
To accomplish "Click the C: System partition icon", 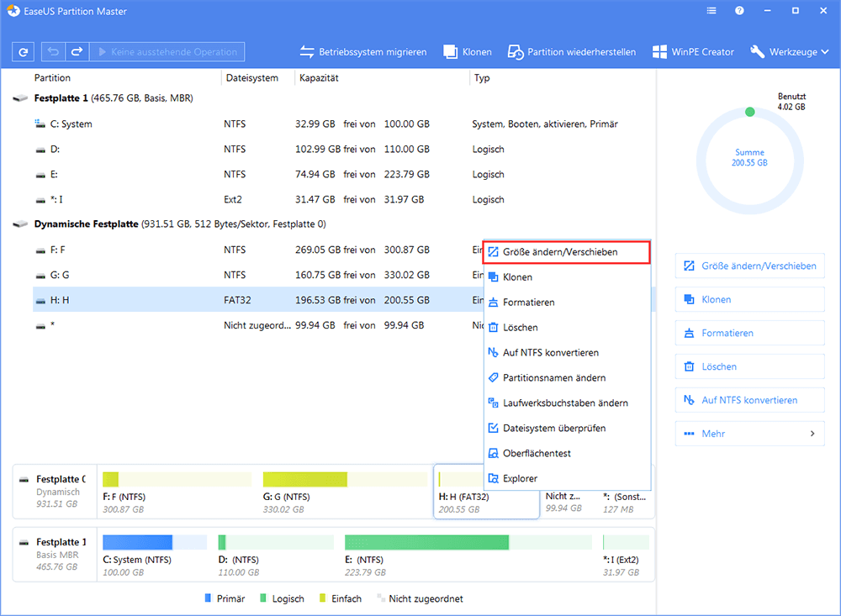I will click(x=40, y=124).
